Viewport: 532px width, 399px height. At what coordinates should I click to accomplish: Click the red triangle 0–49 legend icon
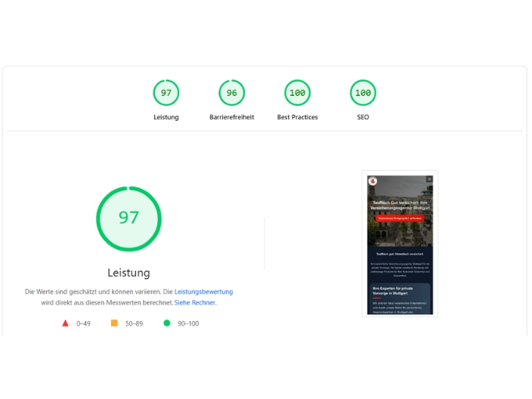coord(66,323)
